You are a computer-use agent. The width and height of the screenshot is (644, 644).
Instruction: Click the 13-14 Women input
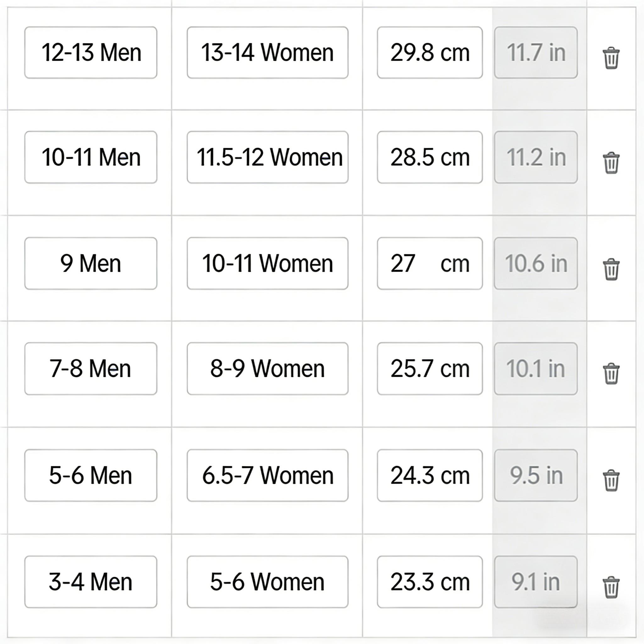pyautogui.click(x=267, y=53)
